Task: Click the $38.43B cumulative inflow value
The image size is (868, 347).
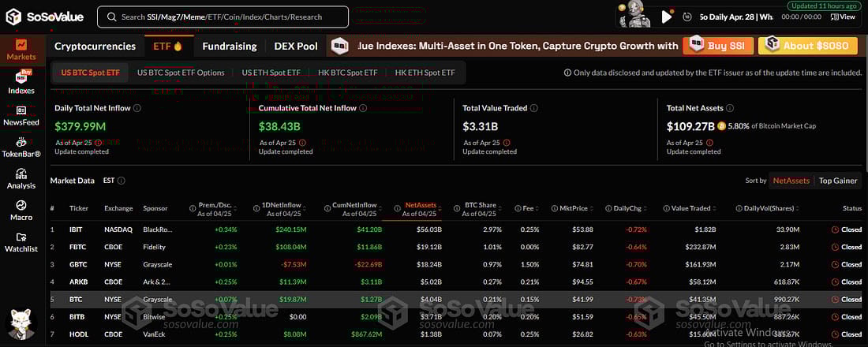Action: [279, 127]
